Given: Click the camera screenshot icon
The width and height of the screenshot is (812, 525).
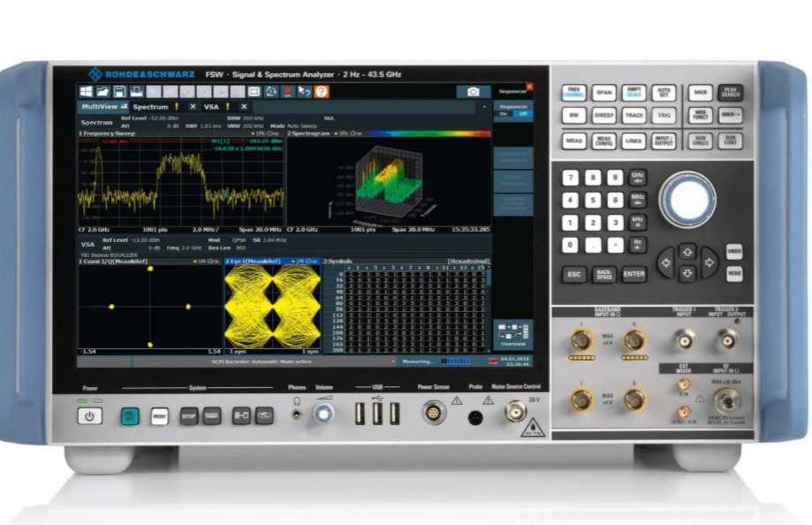Looking at the screenshot, I should (473, 92).
